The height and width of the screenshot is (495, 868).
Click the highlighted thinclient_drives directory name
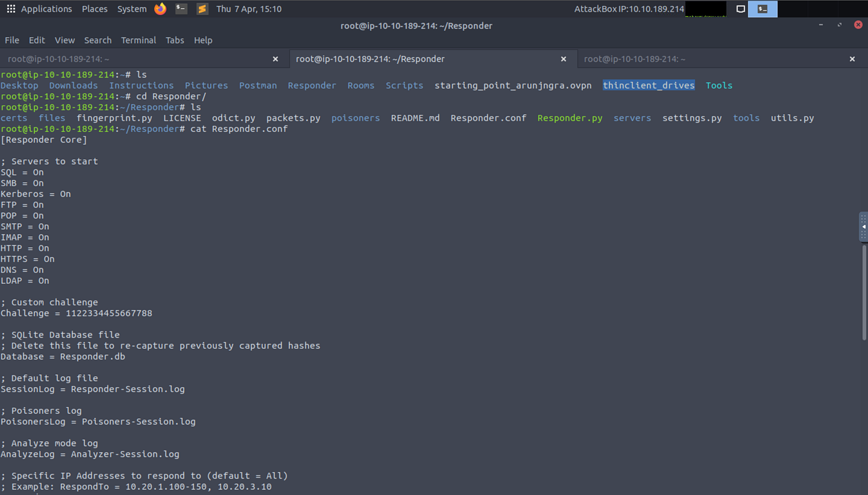point(649,85)
